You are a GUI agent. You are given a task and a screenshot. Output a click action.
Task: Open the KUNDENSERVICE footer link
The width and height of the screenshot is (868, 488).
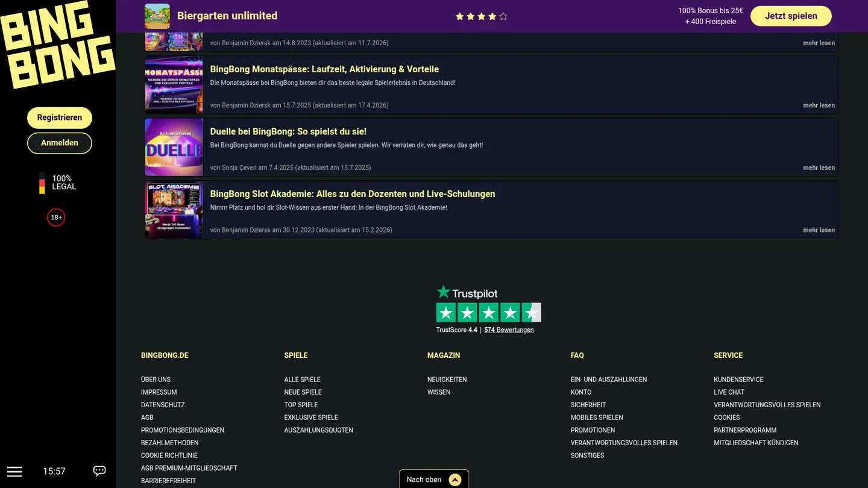tap(738, 380)
